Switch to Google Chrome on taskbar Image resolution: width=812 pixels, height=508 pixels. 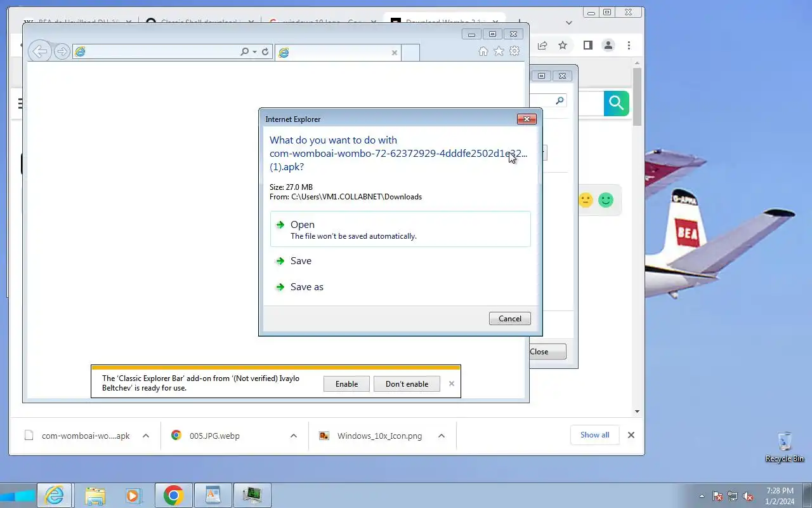click(173, 495)
